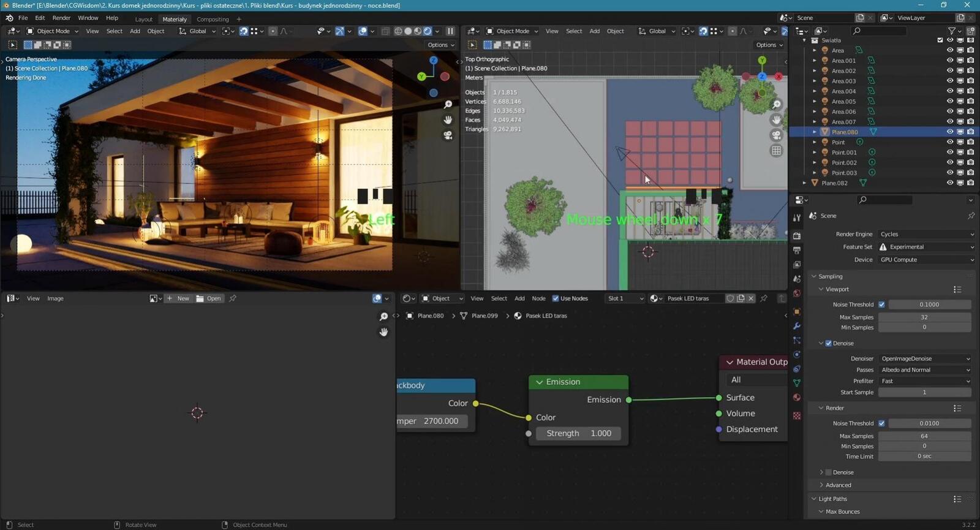Disable the viewport Denoise checkbox
Viewport: 980px width, 530px height.
(x=828, y=343)
